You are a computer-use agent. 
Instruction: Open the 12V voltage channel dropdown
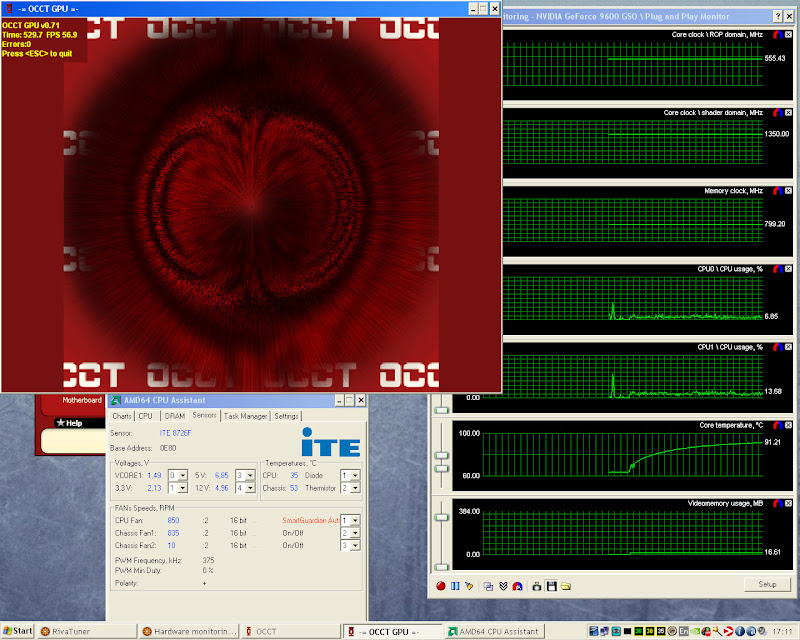(x=250, y=488)
